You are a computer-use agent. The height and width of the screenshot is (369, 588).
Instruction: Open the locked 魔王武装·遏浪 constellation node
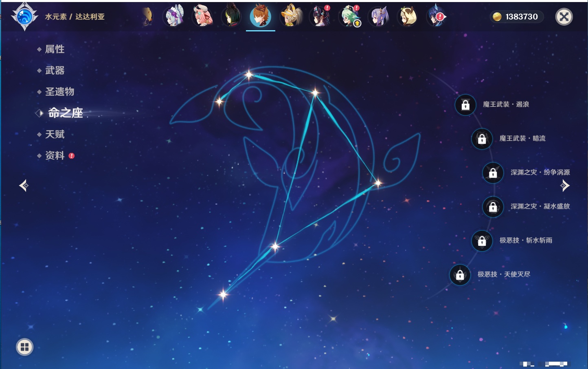pos(465,105)
